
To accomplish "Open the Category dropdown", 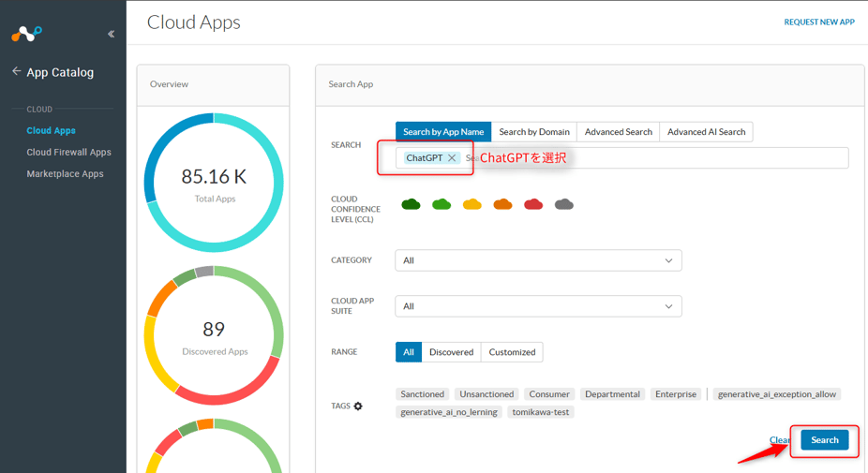I will point(538,260).
